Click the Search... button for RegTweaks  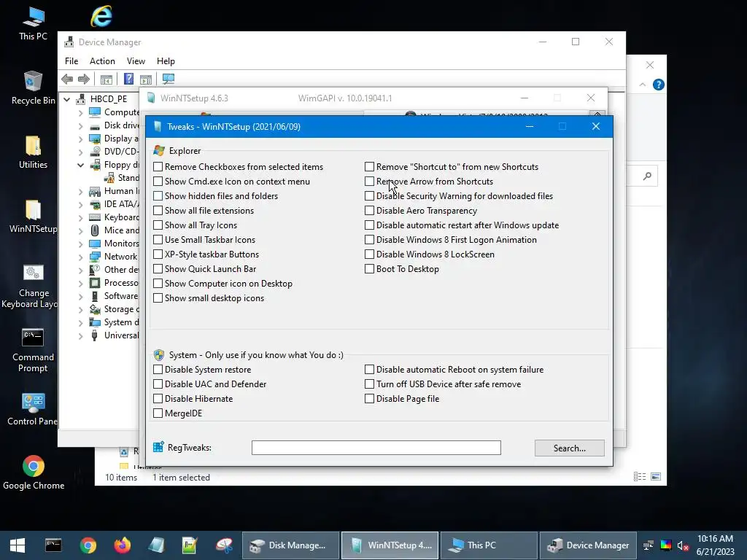(569, 448)
